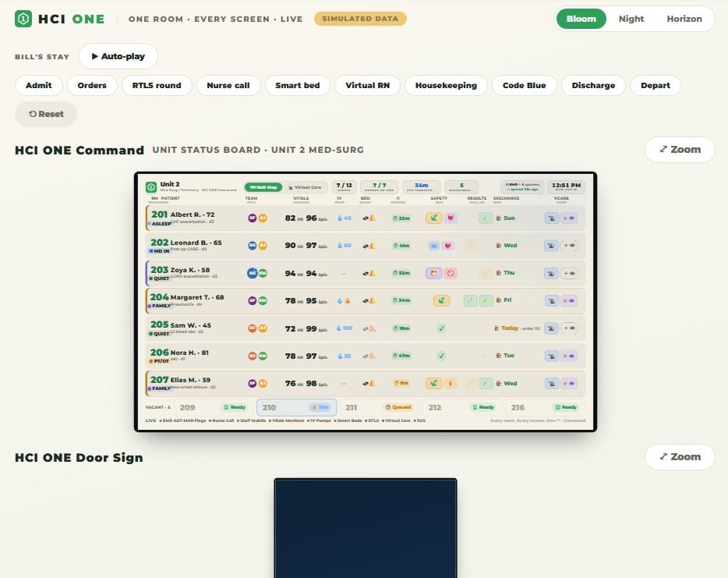Click the Today discharge label for Sam W.
Screen dimensions: 728x578
pyautogui.click(x=509, y=328)
